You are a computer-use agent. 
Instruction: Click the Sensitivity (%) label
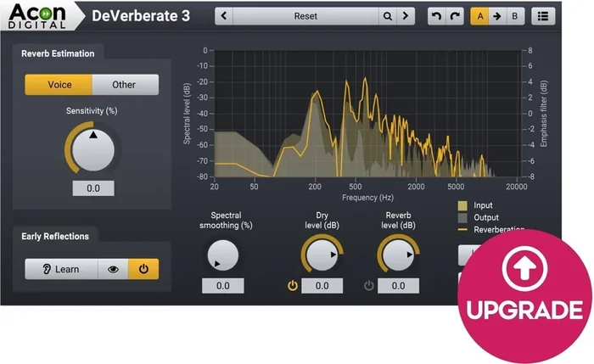tap(92, 111)
